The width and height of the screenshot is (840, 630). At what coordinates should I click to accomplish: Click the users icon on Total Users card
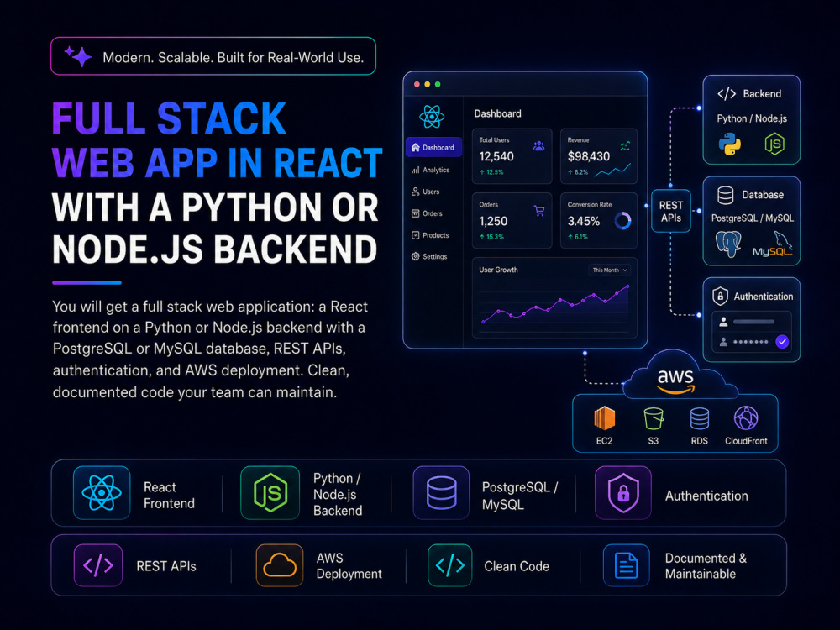pyautogui.click(x=539, y=145)
